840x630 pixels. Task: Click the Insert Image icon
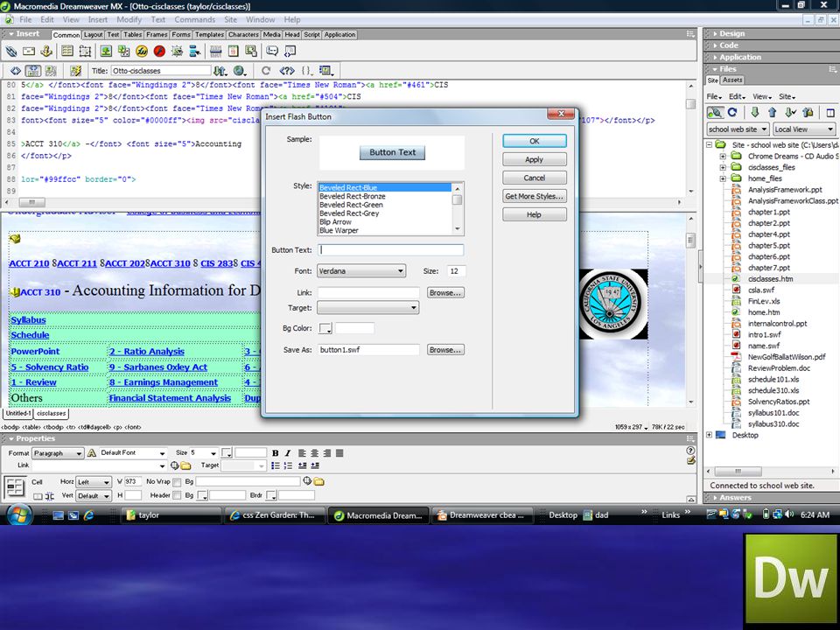pos(106,52)
